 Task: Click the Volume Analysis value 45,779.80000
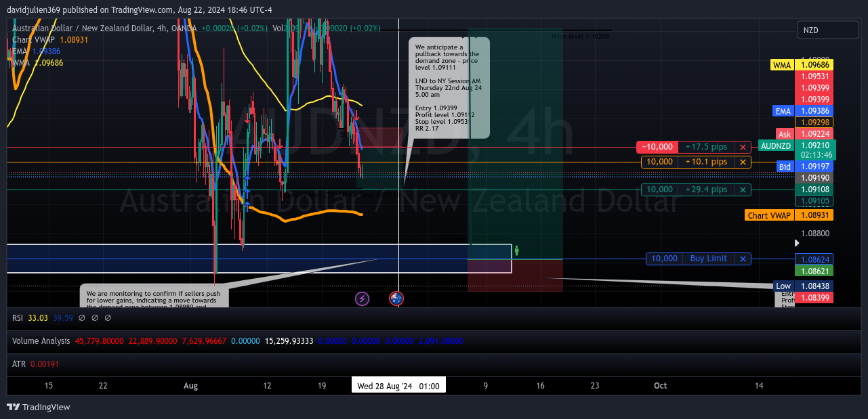point(100,341)
